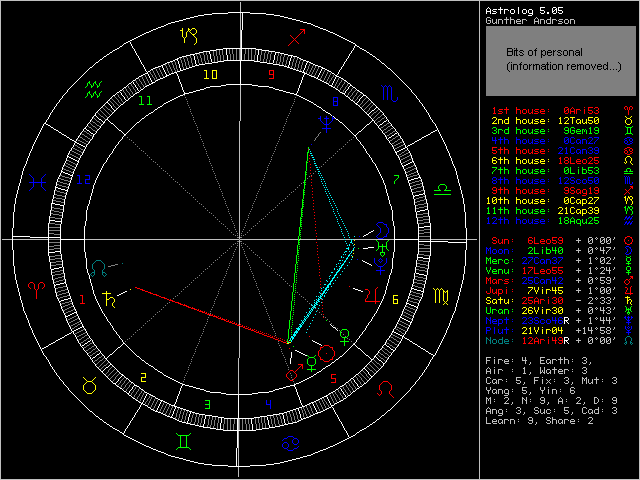Click the green Uranus glyph inside the chart wheel
Viewport: 640px width, 480px height.
383,246
